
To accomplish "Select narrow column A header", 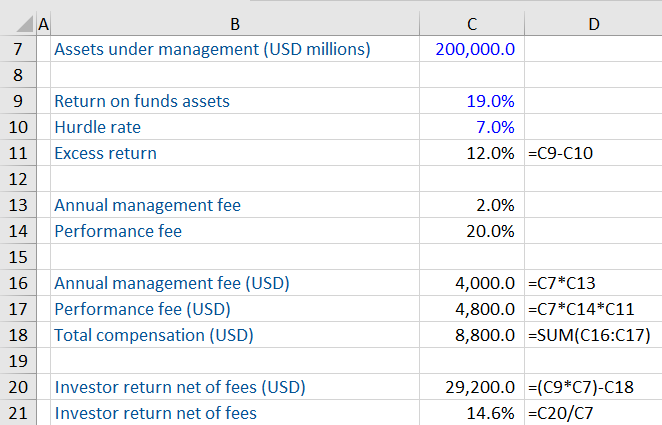I will point(43,21).
